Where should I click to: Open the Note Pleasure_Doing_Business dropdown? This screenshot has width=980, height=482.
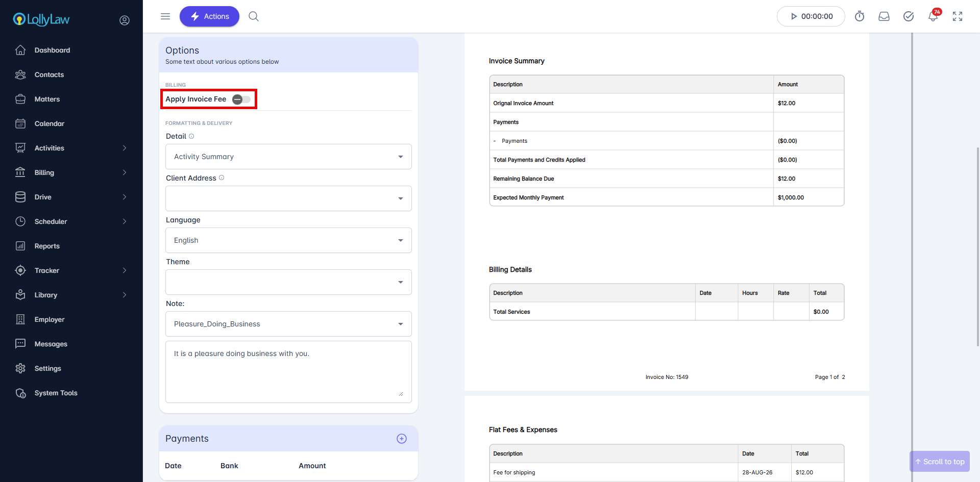click(288, 324)
